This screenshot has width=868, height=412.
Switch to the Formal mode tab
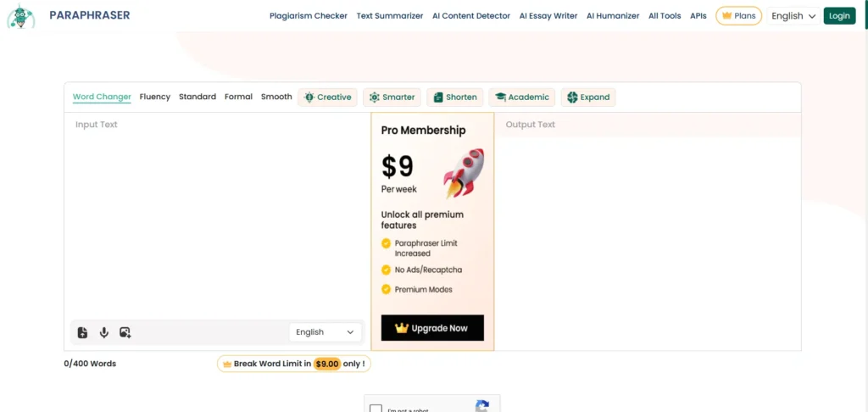[x=238, y=97]
